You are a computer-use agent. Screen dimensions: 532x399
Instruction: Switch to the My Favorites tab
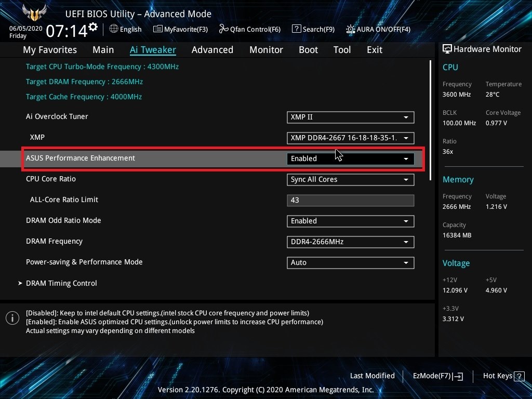pyautogui.click(x=50, y=49)
